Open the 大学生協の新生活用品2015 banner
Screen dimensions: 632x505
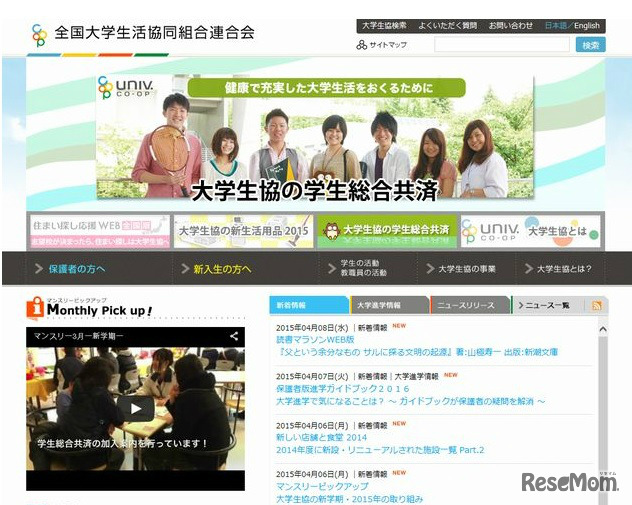[243, 231]
